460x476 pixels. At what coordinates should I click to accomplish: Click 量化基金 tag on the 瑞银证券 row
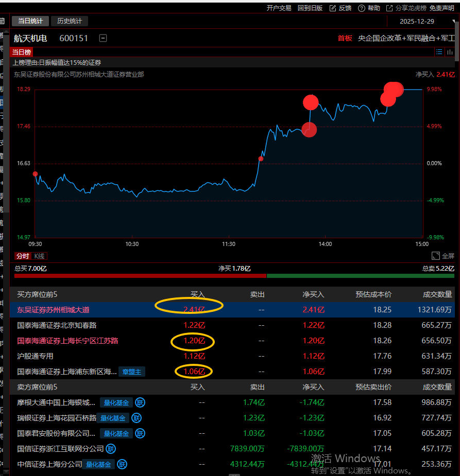[113, 418]
